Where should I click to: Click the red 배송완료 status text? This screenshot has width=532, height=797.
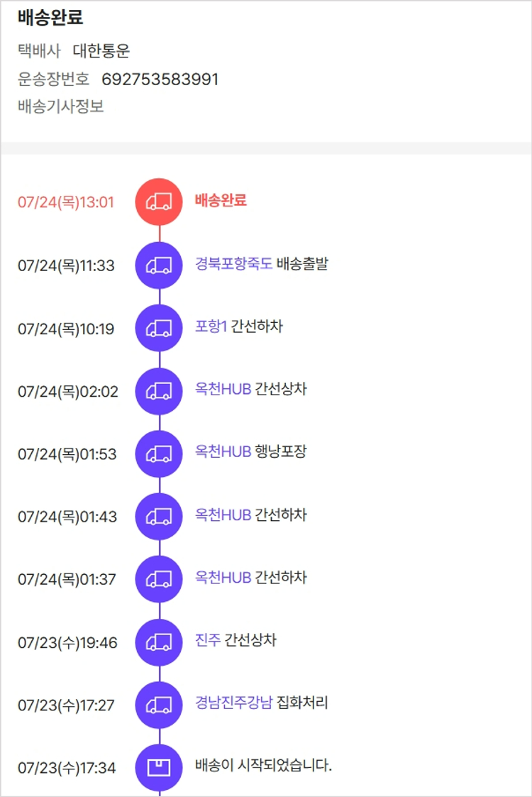click(221, 200)
